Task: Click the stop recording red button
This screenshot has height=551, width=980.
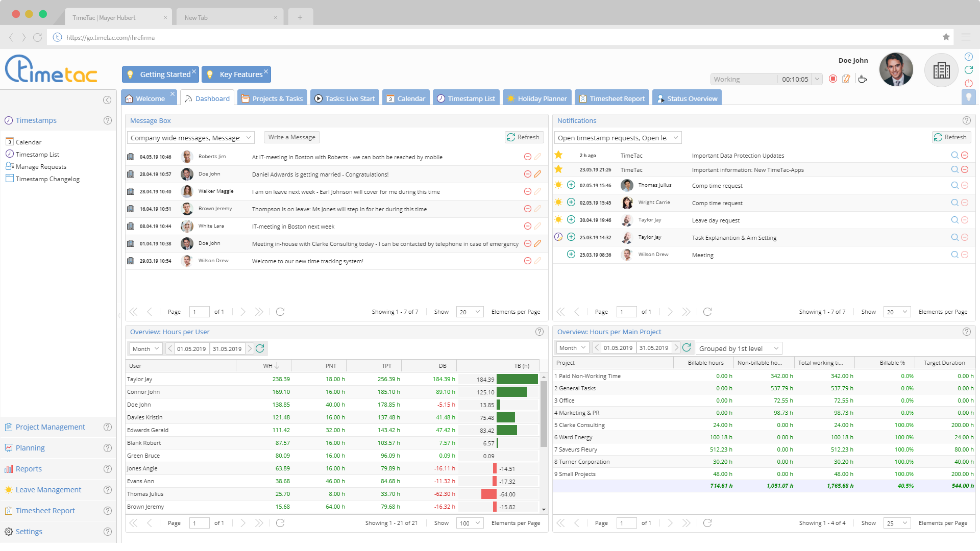Action: [x=834, y=80]
